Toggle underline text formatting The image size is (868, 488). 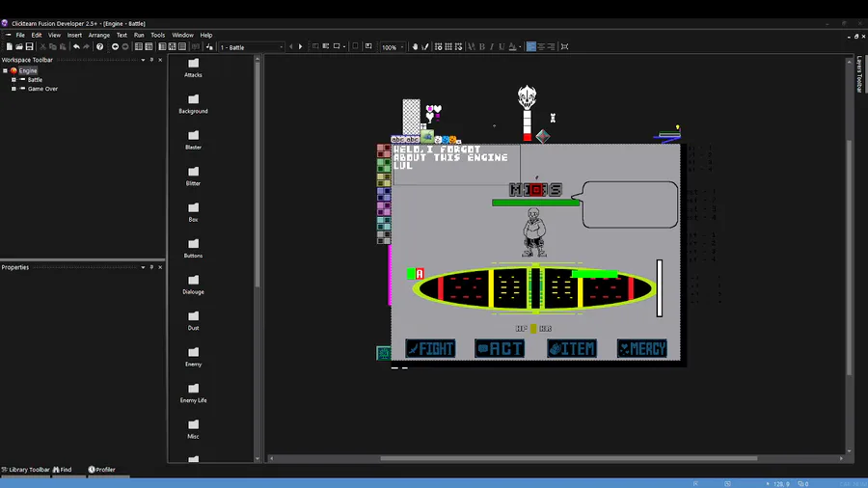click(502, 47)
